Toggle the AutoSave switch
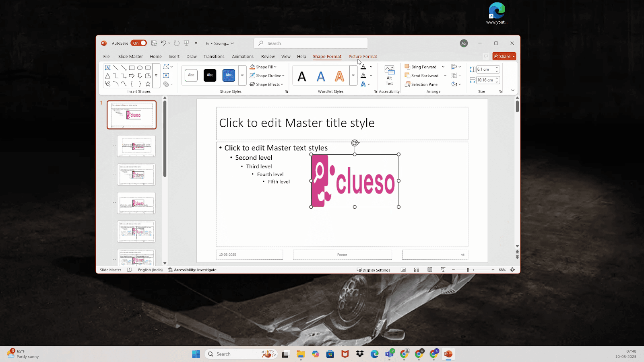Screen dimensions: 644x362 [x=138, y=43]
